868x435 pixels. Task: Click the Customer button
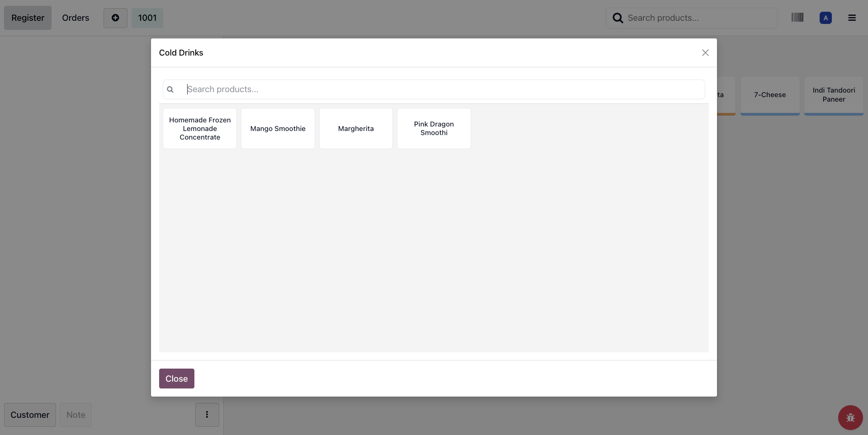tap(30, 415)
